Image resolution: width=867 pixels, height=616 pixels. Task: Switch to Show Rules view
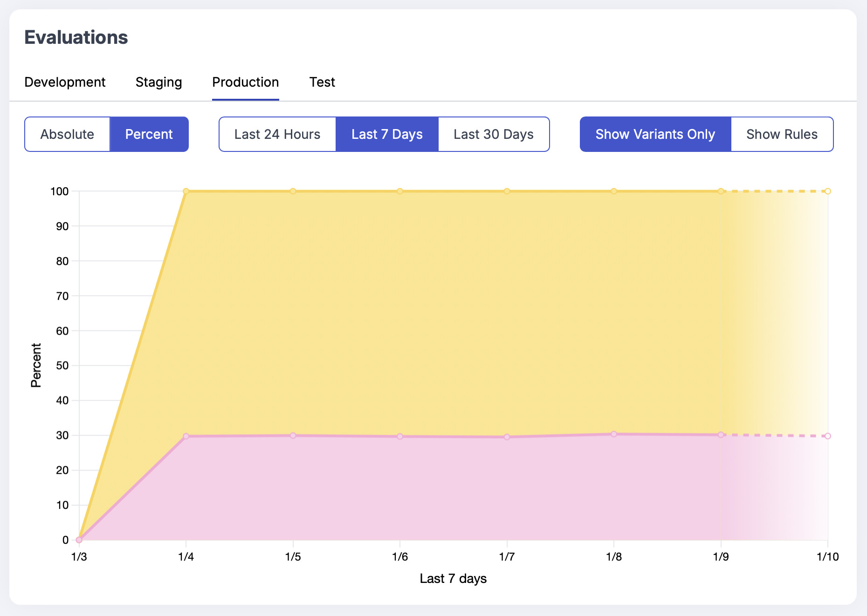[x=782, y=134]
